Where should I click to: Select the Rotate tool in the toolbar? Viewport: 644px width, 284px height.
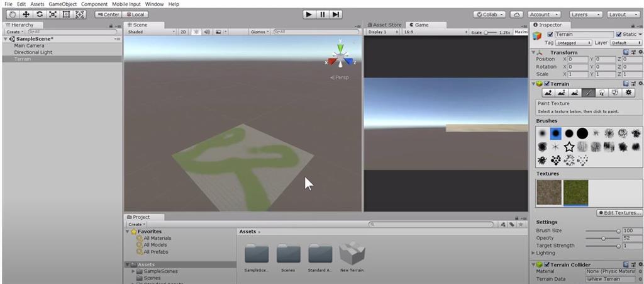pyautogui.click(x=40, y=14)
